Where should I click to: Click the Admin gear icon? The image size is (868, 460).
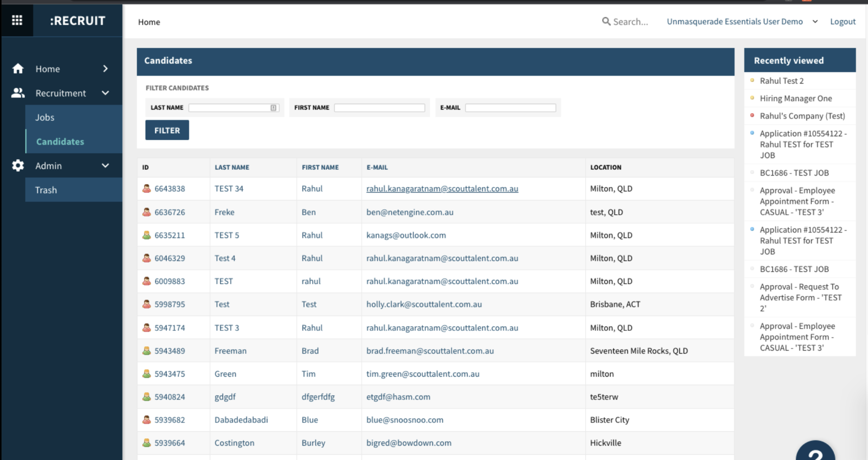click(x=18, y=165)
